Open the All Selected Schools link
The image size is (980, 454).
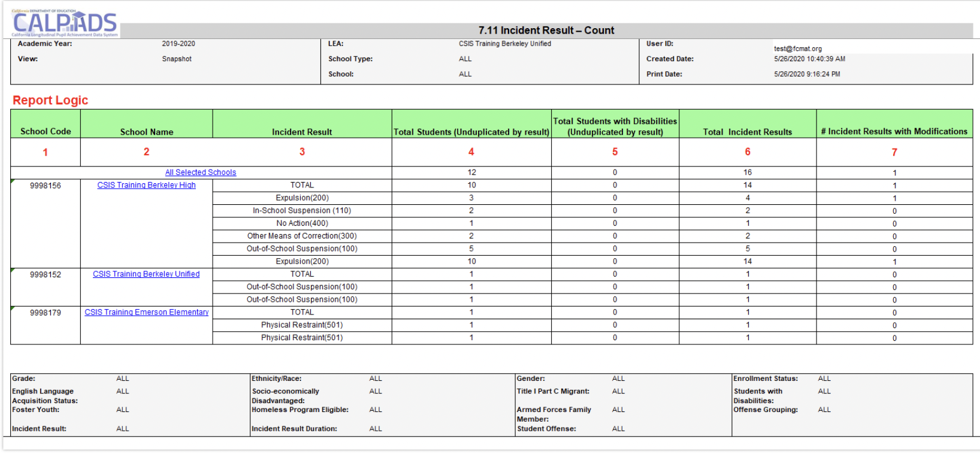pyautogui.click(x=201, y=172)
